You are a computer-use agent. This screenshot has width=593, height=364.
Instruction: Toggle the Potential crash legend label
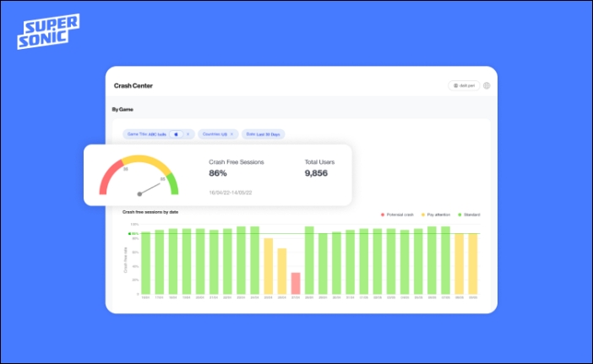400,215
